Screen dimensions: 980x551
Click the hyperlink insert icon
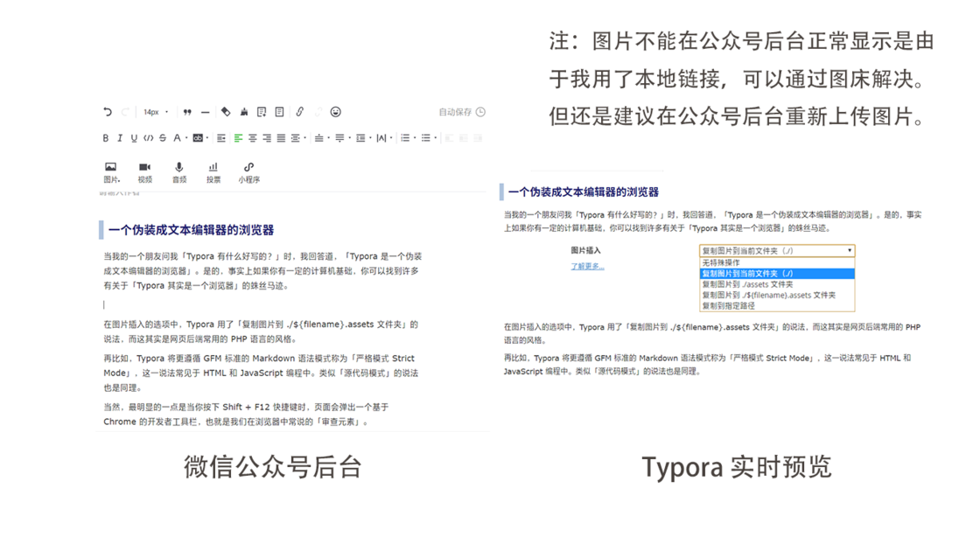pyautogui.click(x=299, y=112)
